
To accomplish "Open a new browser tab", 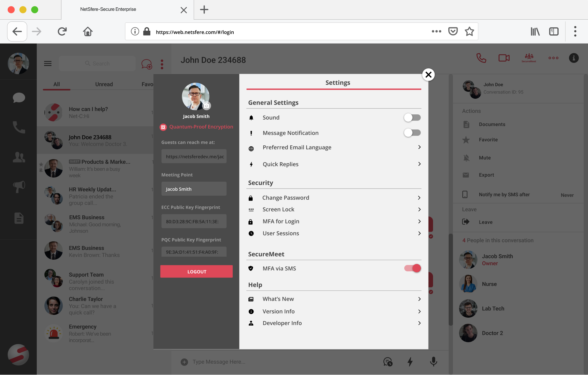I will click(x=204, y=10).
